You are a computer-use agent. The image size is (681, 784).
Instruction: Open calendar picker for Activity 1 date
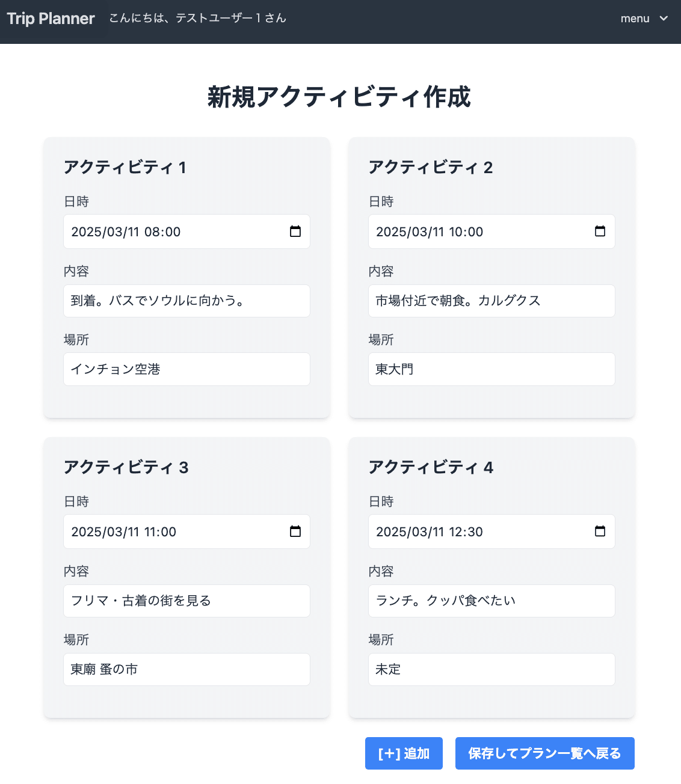pos(295,231)
